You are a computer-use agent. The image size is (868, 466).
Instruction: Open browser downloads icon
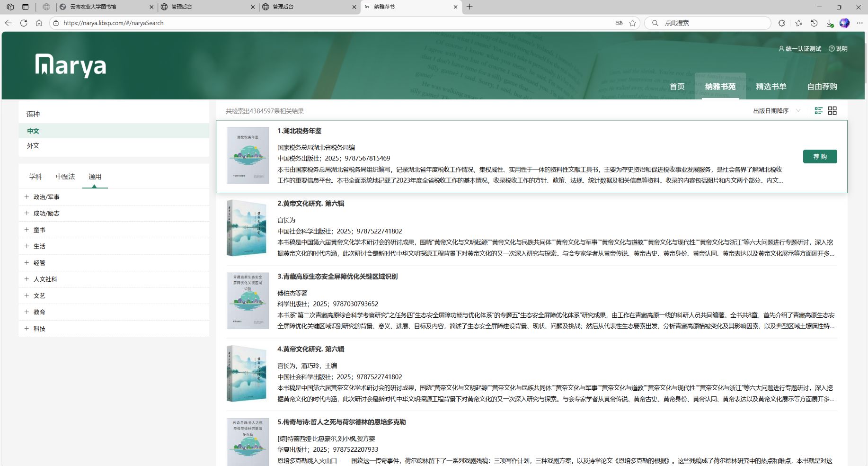pos(829,23)
